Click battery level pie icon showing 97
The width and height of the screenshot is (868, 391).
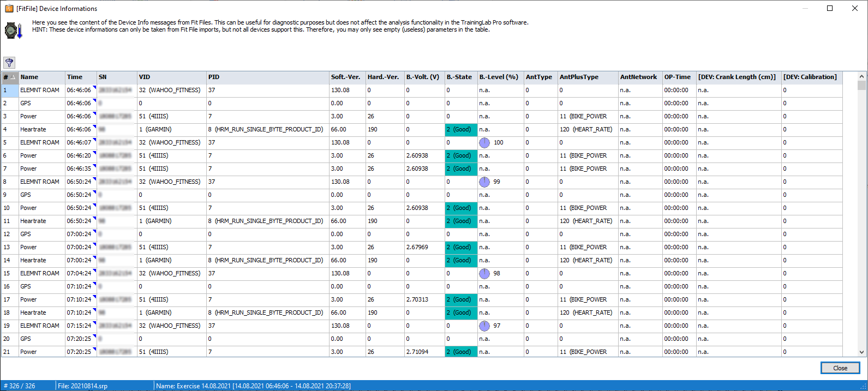pyautogui.click(x=484, y=326)
